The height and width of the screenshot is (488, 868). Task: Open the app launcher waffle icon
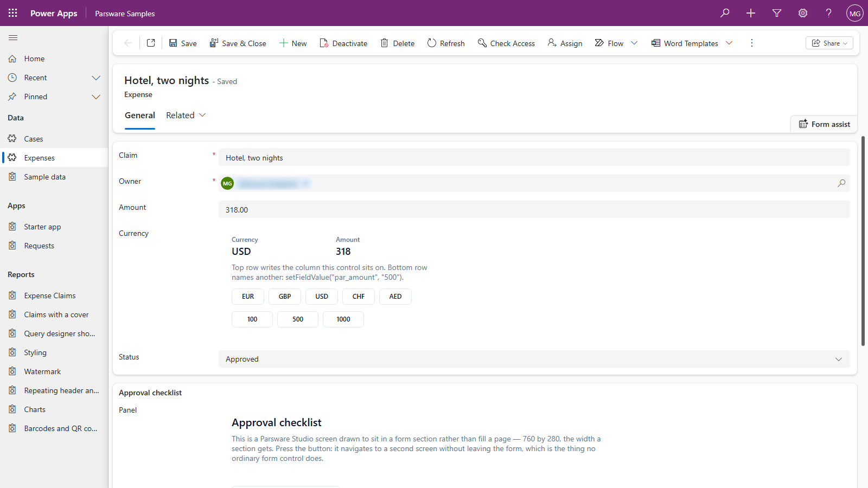[13, 13]
